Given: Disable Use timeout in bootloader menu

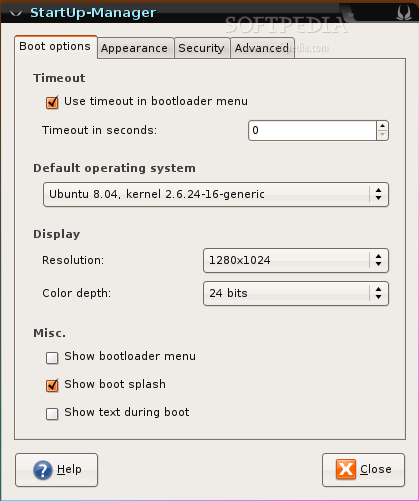Looking at the screenshot, I should [x=52, y=102].
